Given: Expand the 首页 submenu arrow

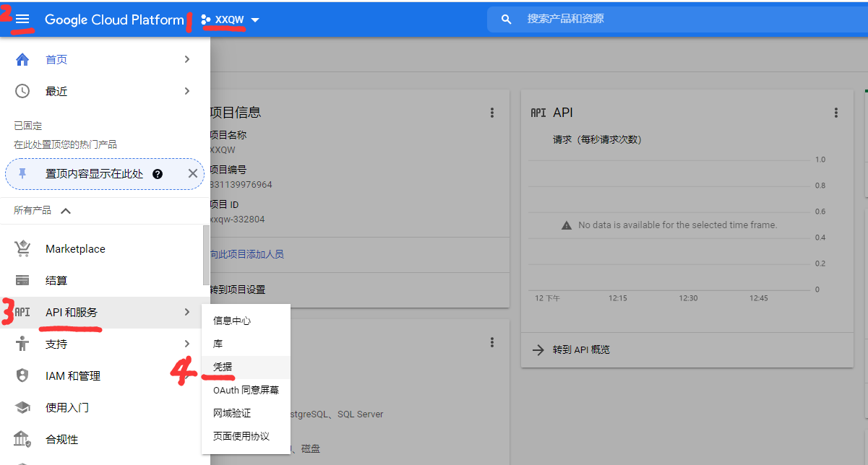Looking at the screenshot, I should pyautogui.click(x=186, y=59).
